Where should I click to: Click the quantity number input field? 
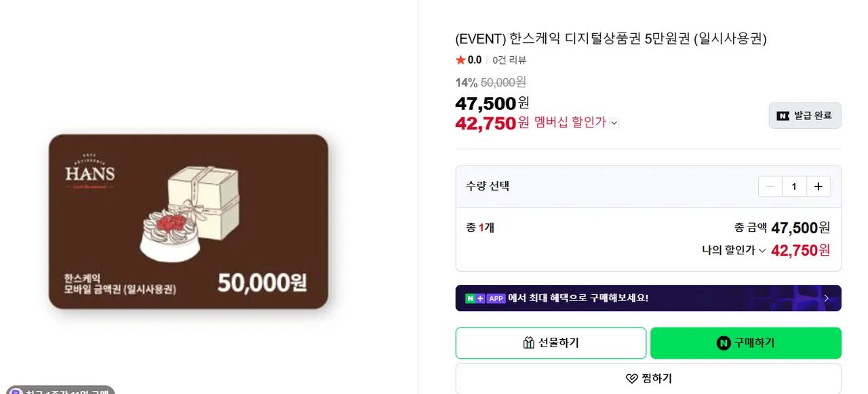coord(794,186)
